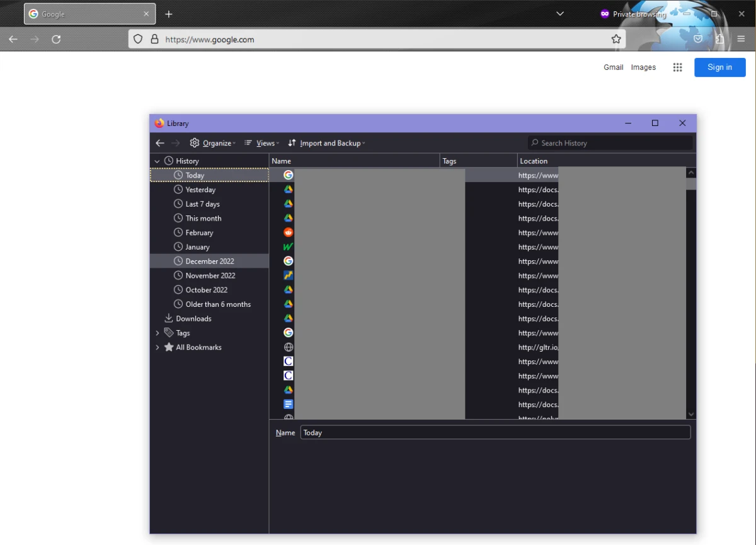The image size is (756, 545).
Task: Open the Import and Backup dropdown
Action: coord(326,143)
